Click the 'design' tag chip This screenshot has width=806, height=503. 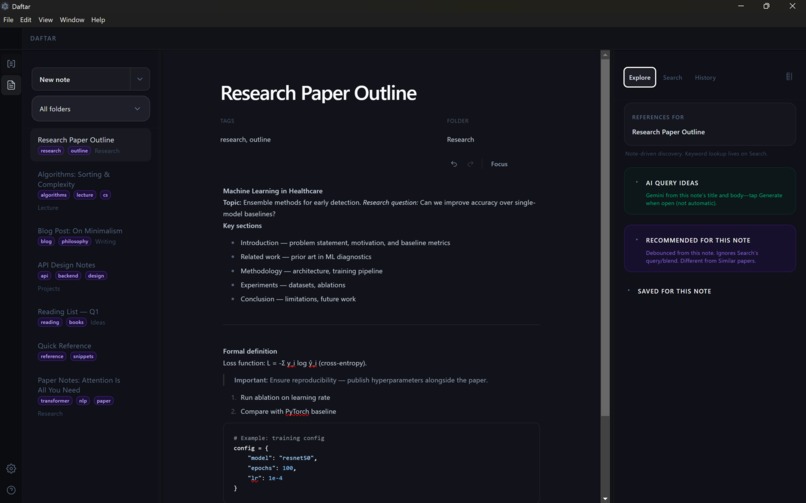tap(96, 276)
